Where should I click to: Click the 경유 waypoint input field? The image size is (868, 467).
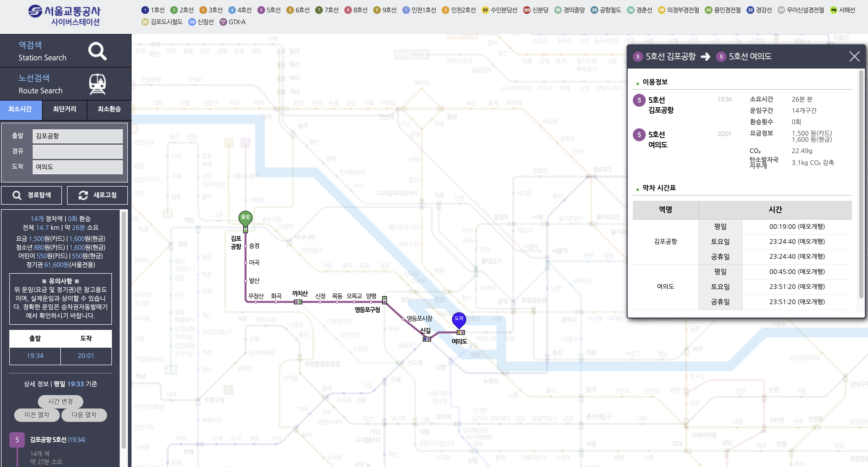tap(78, 152)
